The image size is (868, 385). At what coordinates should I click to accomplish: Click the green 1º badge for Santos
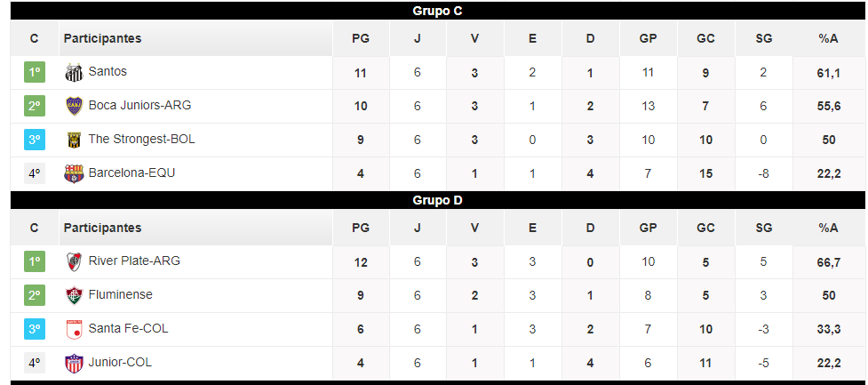[35, 72]
